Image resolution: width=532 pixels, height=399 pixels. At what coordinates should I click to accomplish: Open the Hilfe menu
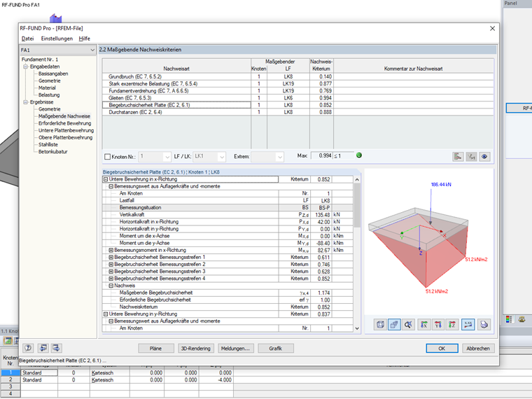pyautogui.click(x=85, y=38)
